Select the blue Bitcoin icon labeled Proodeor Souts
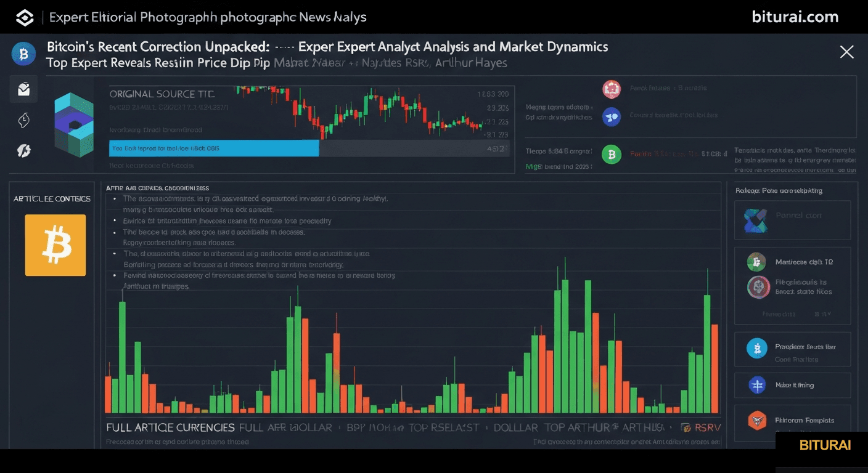Viewport: 868px width, 473px height. pos(757,348)
